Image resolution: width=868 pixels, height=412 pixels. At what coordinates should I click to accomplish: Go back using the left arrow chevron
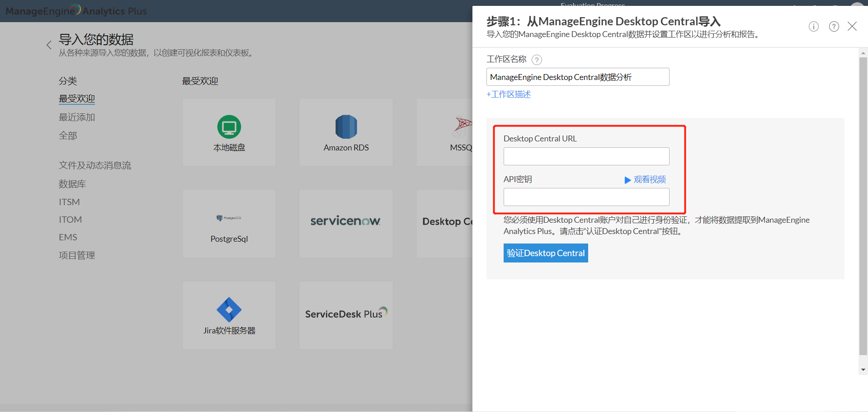click(x=49, y=45)
